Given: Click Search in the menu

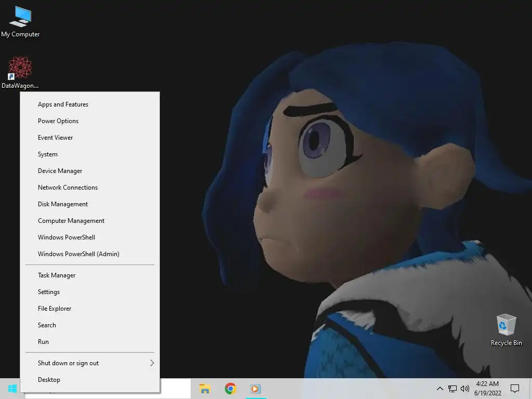Looking at the screenshot, I should (90, 325).
